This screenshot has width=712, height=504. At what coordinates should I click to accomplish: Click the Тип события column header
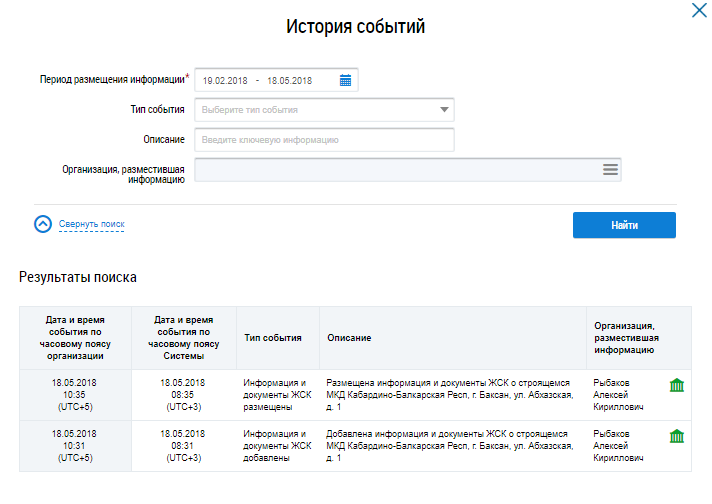pos(273,338)
